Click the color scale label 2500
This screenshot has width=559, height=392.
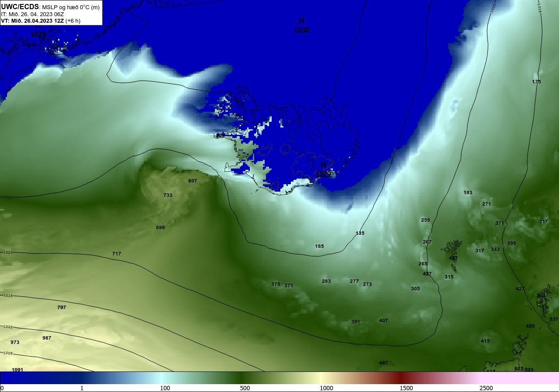click(486, 388)
